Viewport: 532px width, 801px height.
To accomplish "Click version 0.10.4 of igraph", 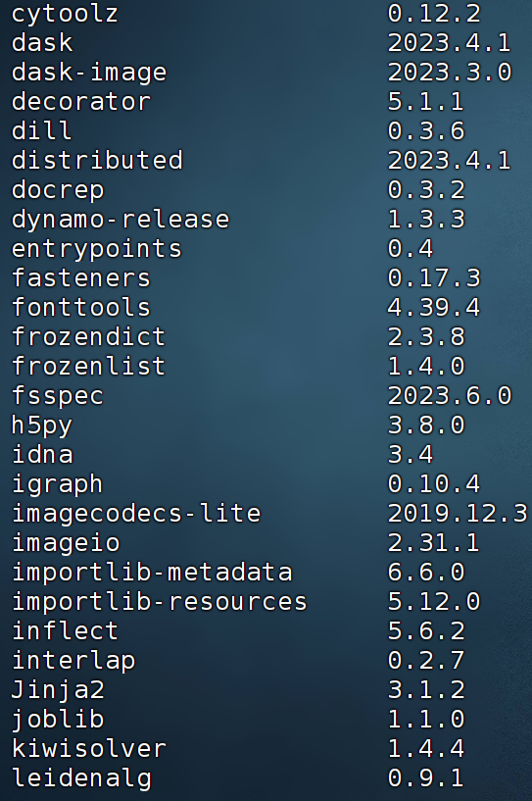I will tap(434, 483).
